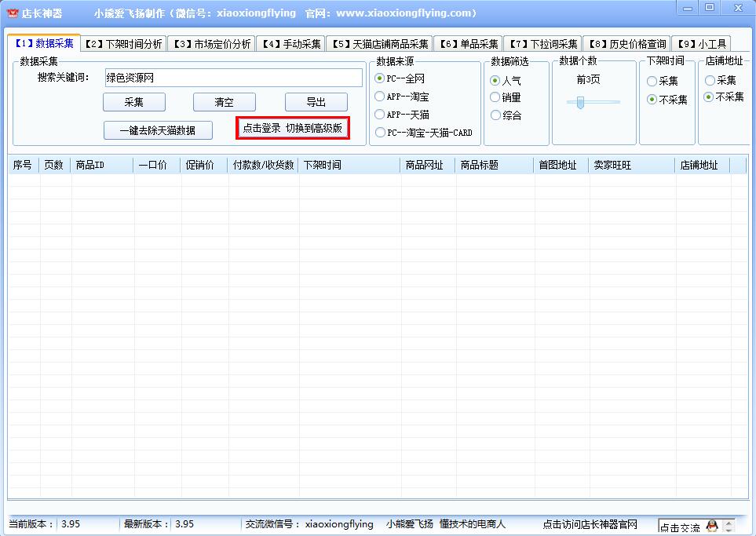Click 点击访问店长神器官网 link
Image resolution: width=756 pixels, height=536 pixels.
tap(590, 524)
